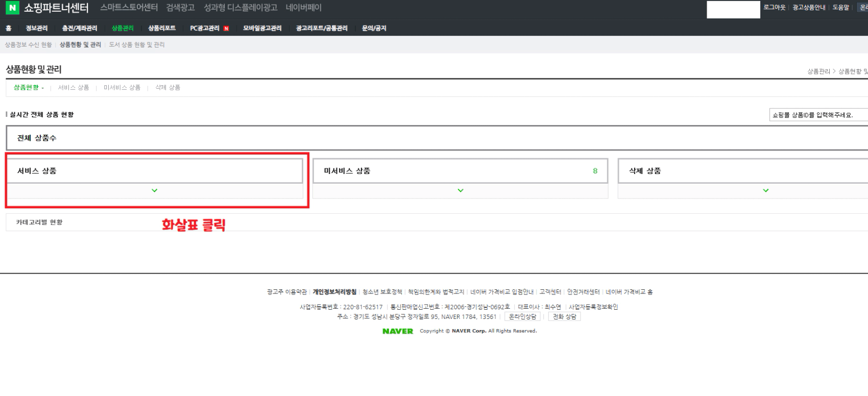
Task: Open the 정보관리 menu
Action: pos(37,28)
